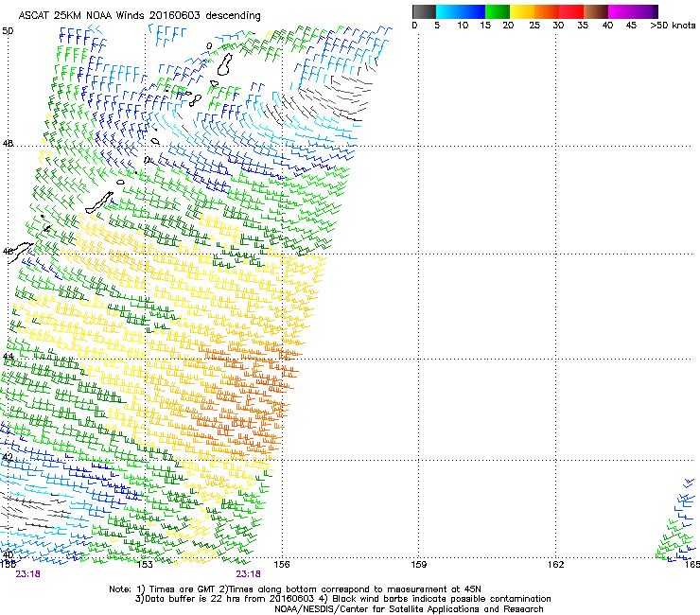
Task: Click the 'Data buffer is 22 hrs' note line
Action: pyautogui.click(x=342, y=599)
